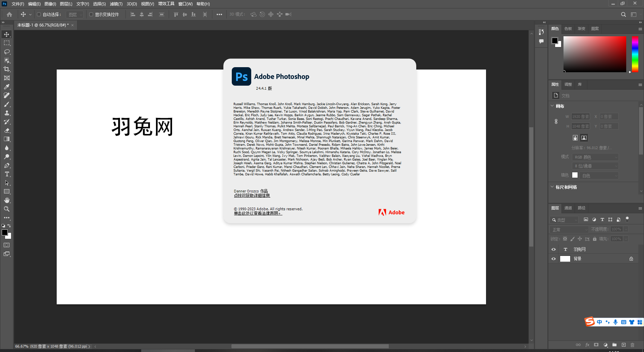Viewport: 644px width, 352px height.
Task: Open the search magnifier in options bar
Action: (623, 14)
